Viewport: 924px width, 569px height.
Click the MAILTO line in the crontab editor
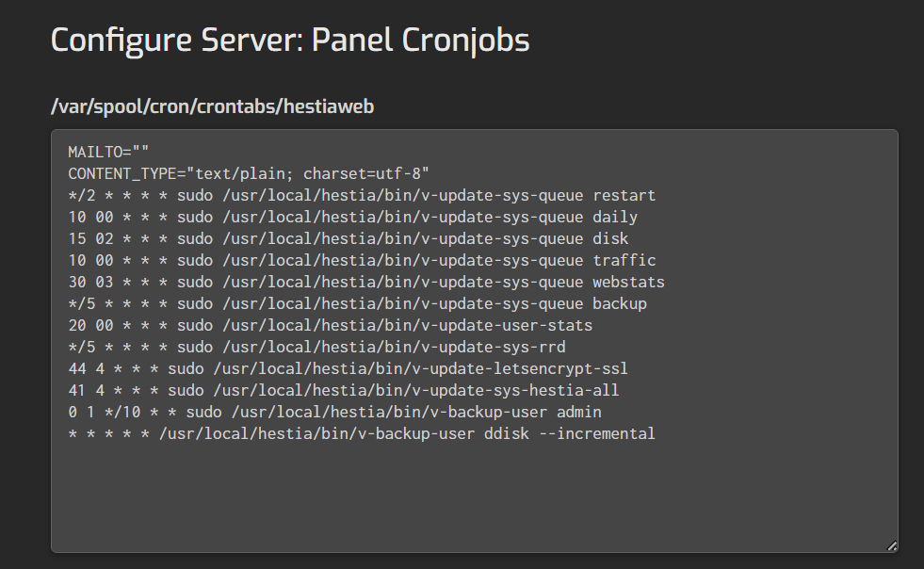[108, 152]
